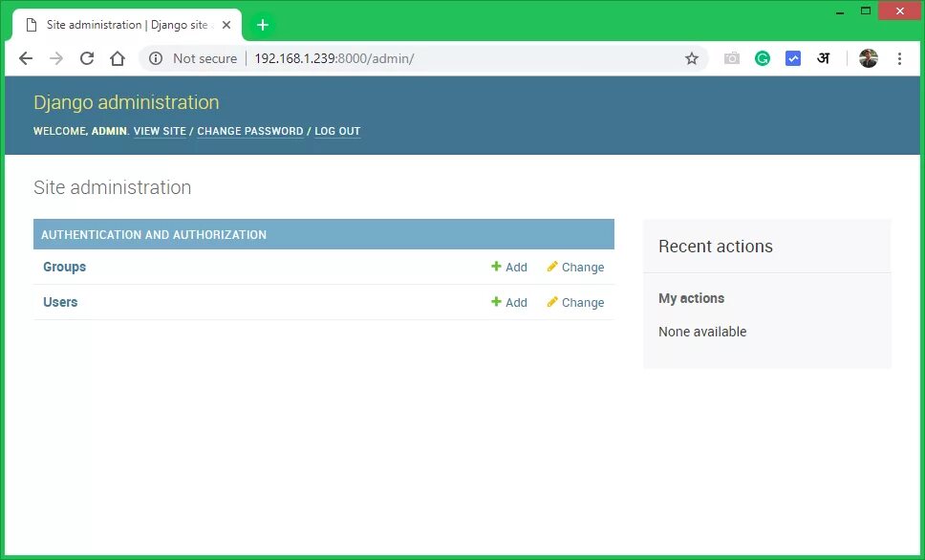Click the Recent actions heading
This screenshot has width=925, height=560.
716,246
